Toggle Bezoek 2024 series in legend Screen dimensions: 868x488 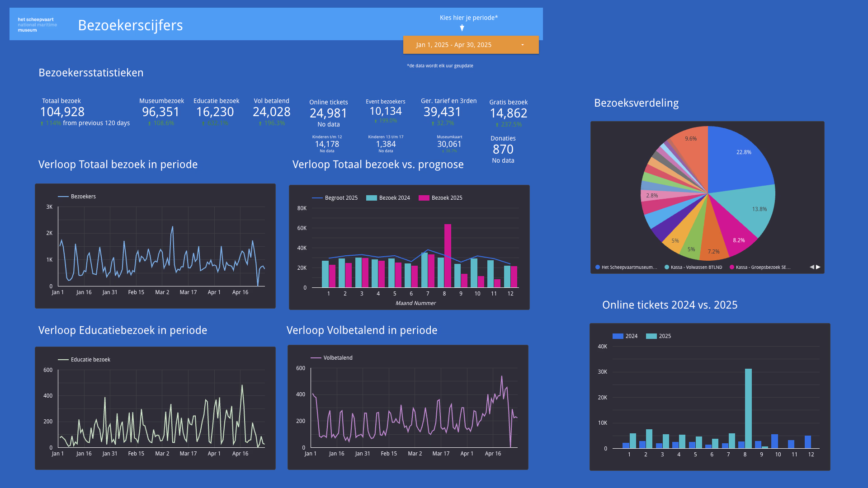click(372, 198)
